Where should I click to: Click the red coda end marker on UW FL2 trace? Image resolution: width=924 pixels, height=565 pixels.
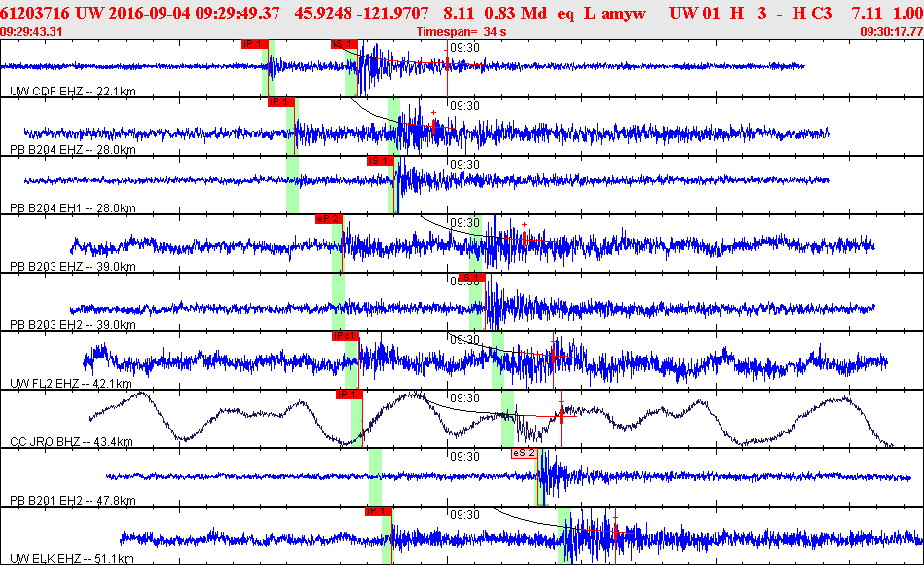tap(553, 355)
